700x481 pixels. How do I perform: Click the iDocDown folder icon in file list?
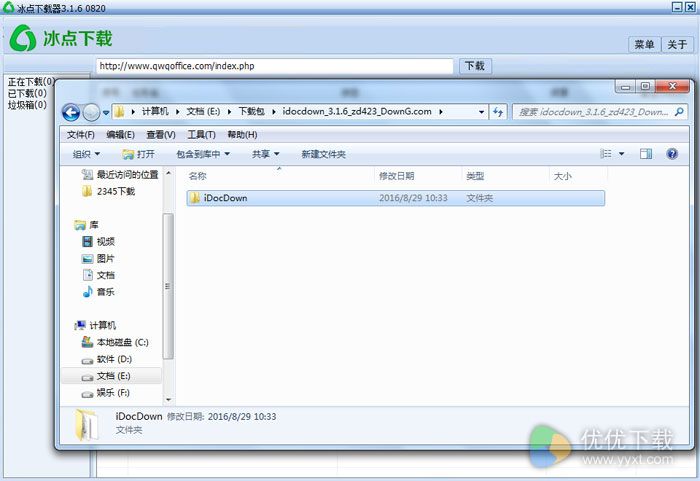194,198
